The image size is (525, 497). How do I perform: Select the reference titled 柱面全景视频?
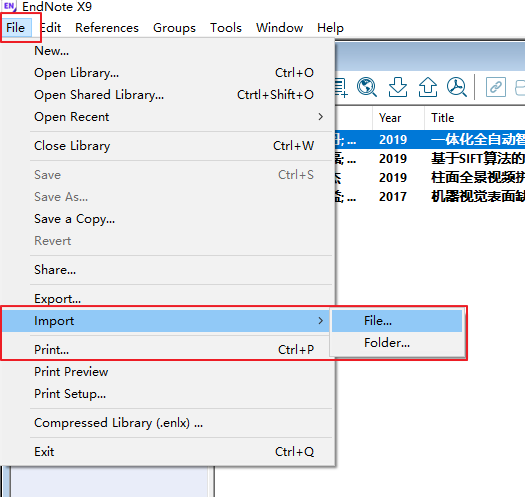click(430, 178)
